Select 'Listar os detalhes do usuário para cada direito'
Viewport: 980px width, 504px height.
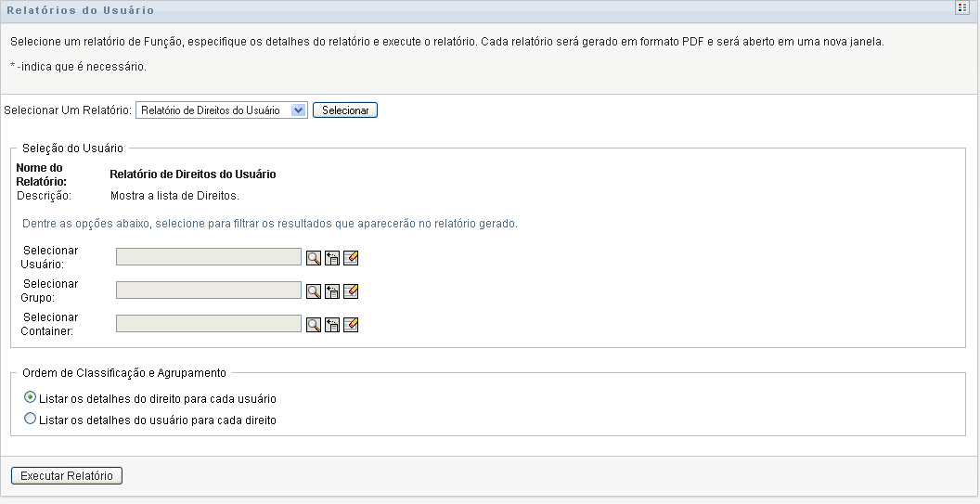pyautogui.click(x=31, y=420)
